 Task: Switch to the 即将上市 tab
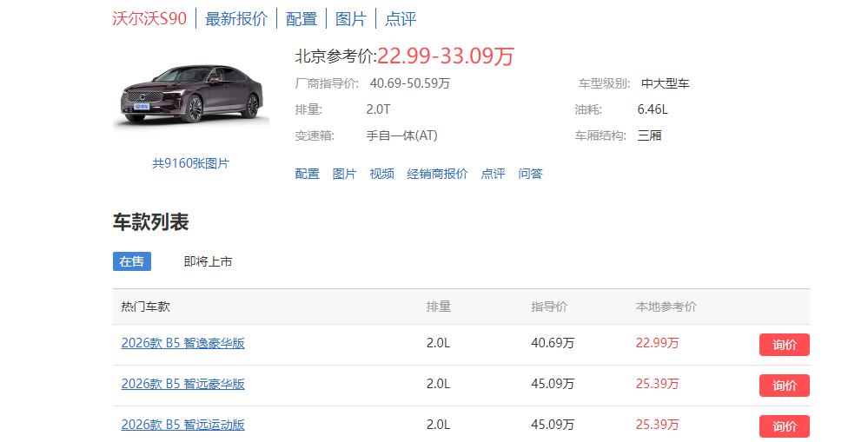pyautogui.click(x=209, y=261)
